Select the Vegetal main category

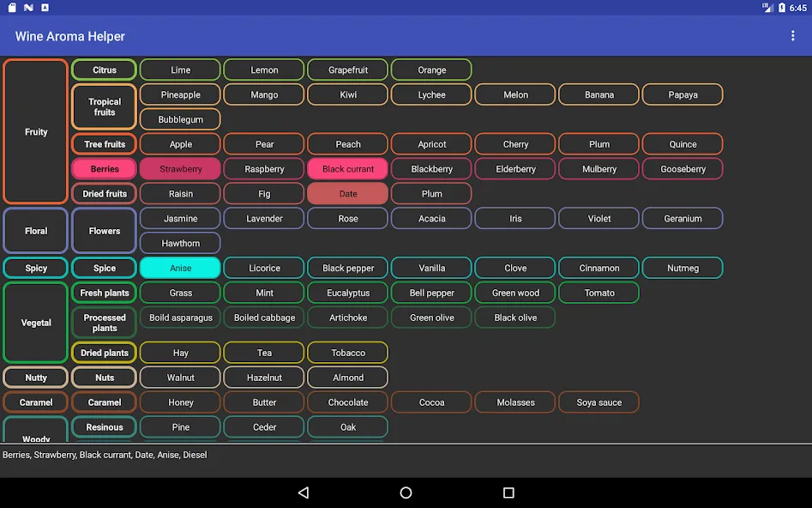[36, 323]
